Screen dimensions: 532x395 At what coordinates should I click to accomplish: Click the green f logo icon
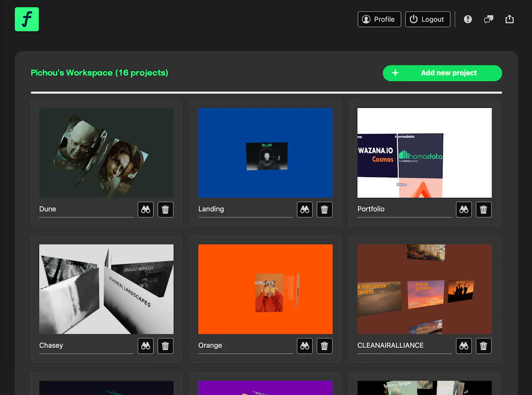point(27,19)
